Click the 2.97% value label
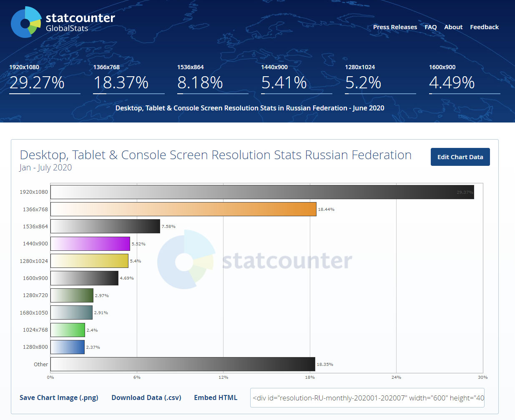The width and height of the screenshot is (515, 420). point(102,296)
